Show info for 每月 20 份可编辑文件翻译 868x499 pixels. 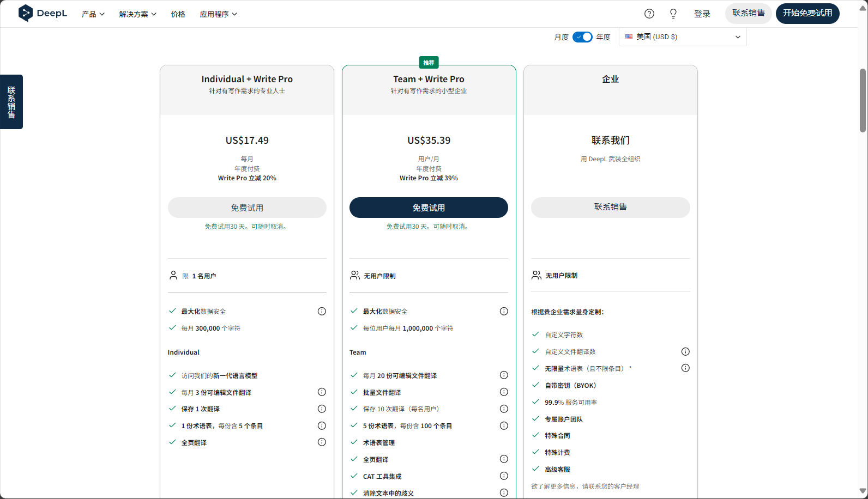(504, 375)
